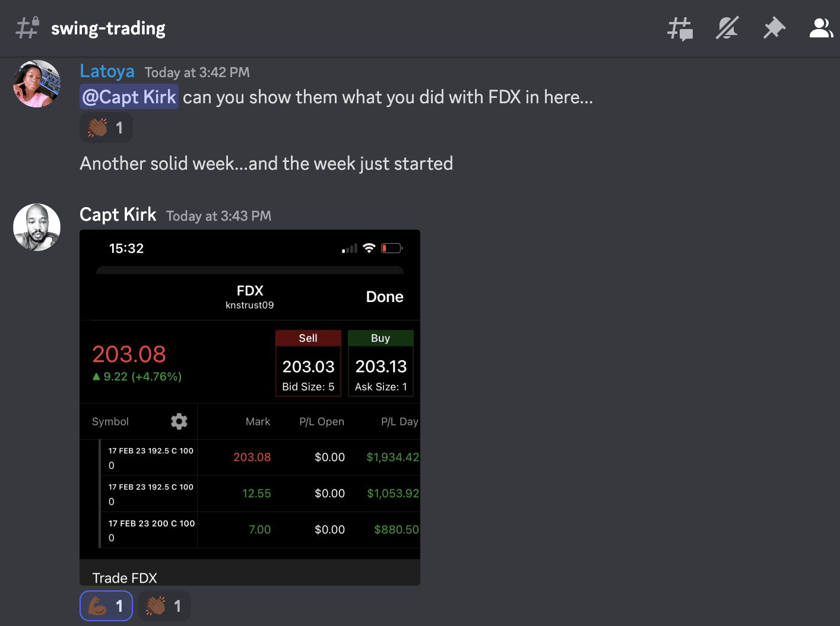Image resolution: width=840 pixels, height=626 pixels.
Task: Click the swing-trading channel title
Action: point(108,28)
